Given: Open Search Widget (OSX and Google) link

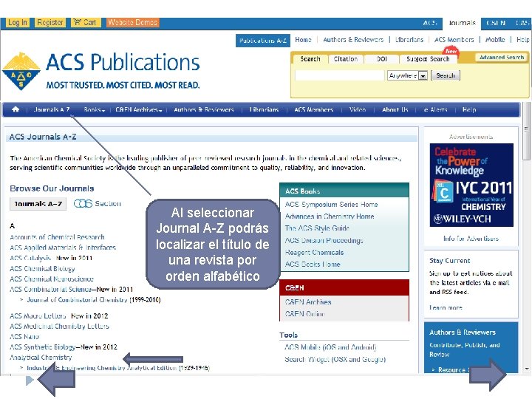Looking at the screenshot, I should click(x=335, y=359).
